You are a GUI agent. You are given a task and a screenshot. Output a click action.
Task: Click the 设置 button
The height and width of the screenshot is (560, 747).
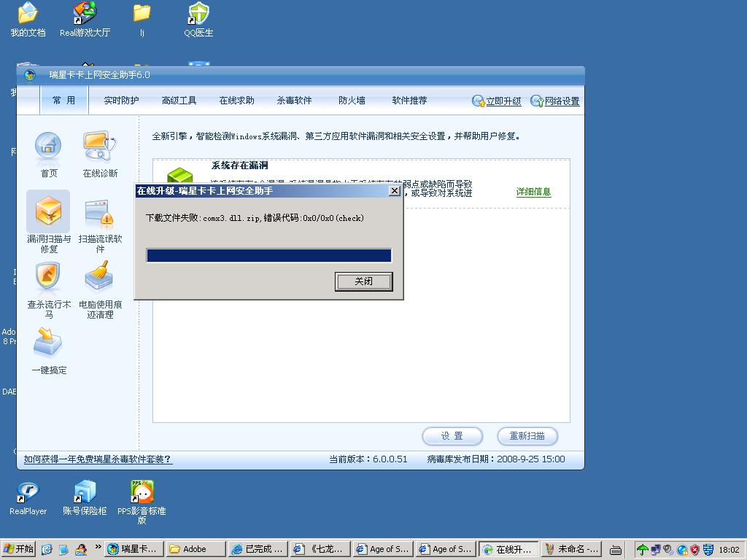[452, 436]
